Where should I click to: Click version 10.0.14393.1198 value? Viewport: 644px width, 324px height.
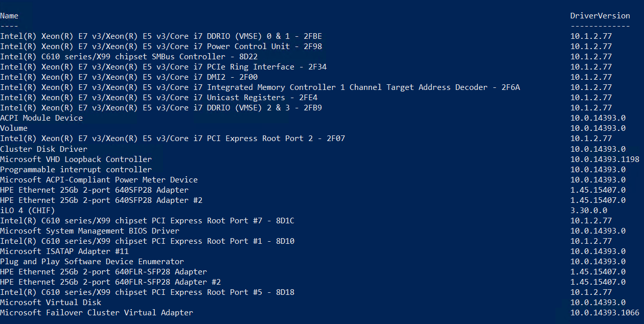pos(605,159)
